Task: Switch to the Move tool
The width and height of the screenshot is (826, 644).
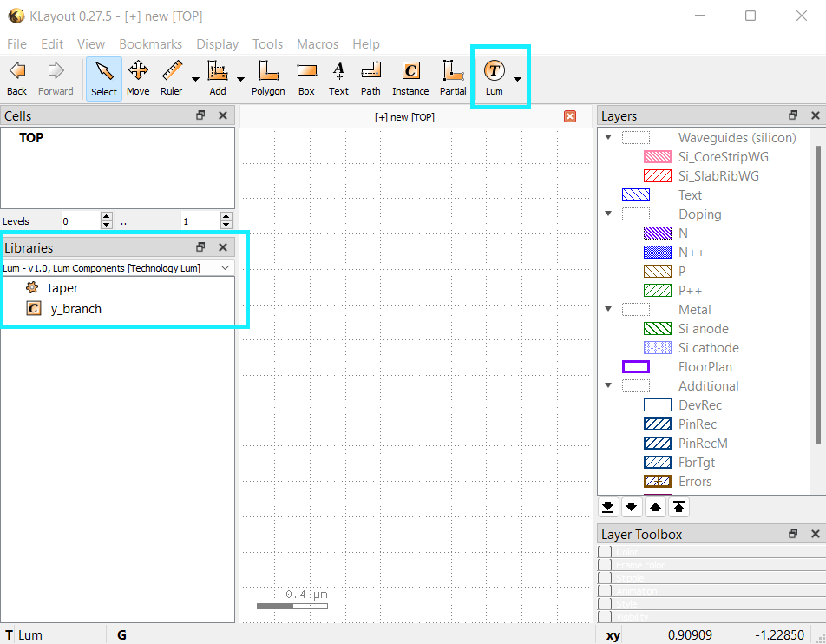Action: [138, 78]
